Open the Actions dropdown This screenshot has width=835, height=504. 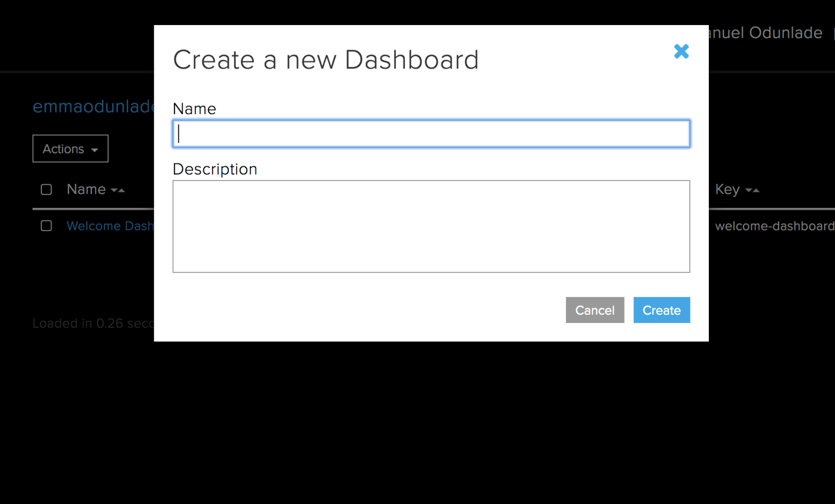70,148
